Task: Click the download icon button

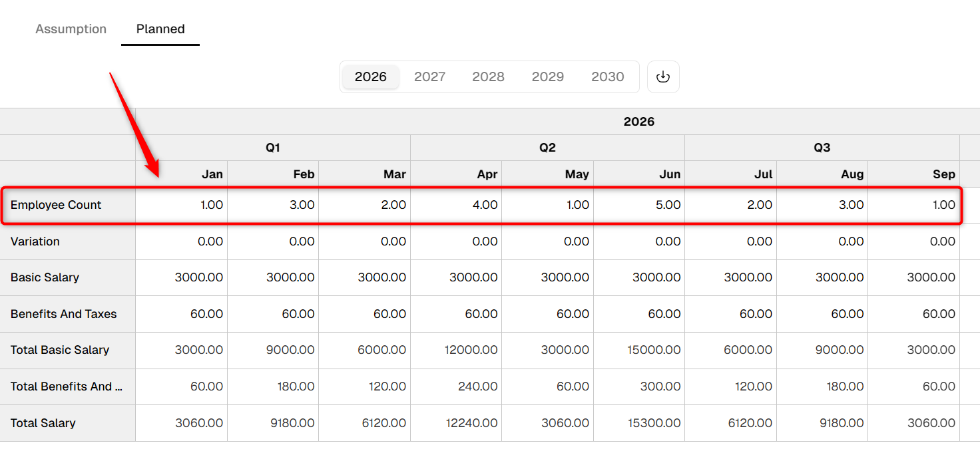Action: 663,77
